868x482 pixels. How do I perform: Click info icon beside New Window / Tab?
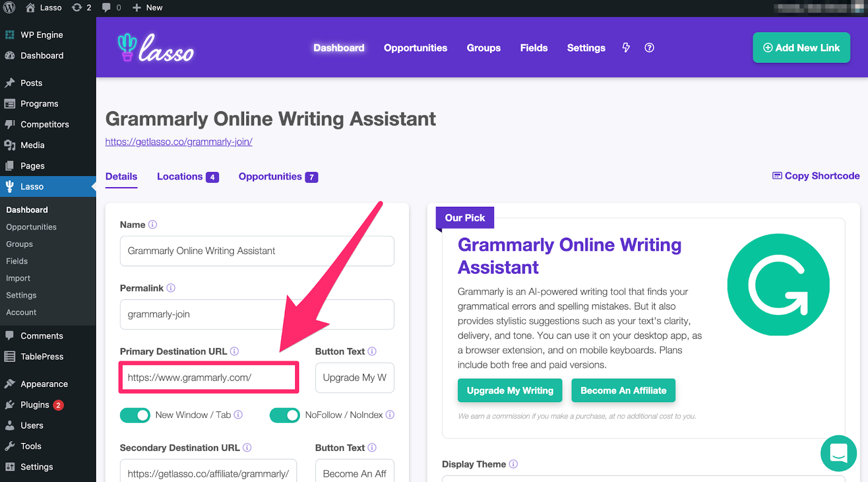click(x=238, y=415)
